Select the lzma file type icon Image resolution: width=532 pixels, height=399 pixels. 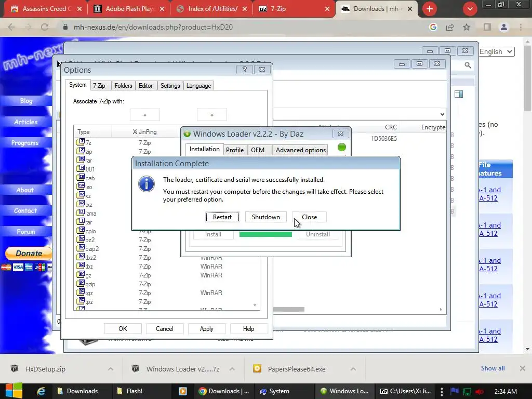point(81,212)
